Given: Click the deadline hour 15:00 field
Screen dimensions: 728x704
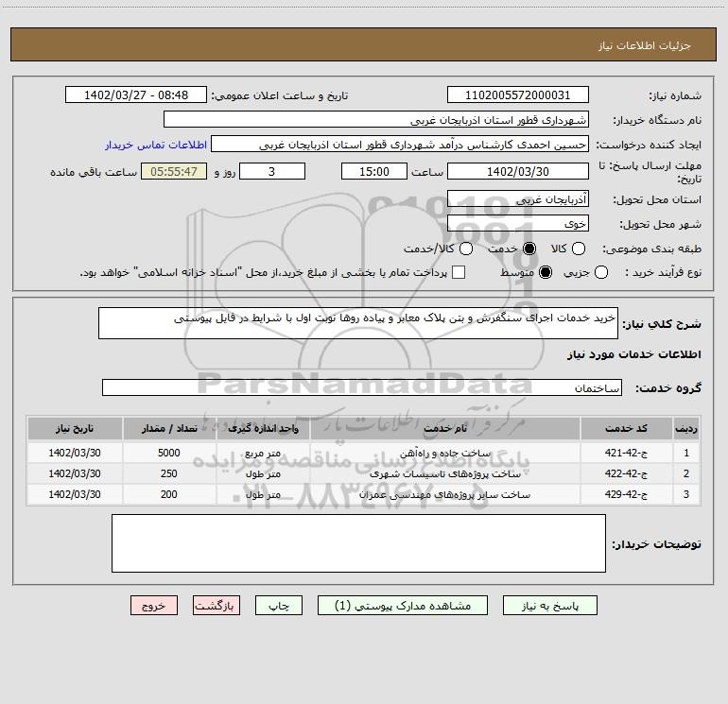Looking at the screenshot, I should (x=374, y=171).
